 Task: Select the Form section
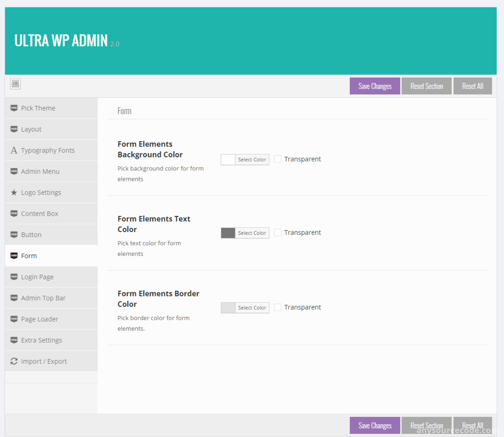click(x=51, y=256)
